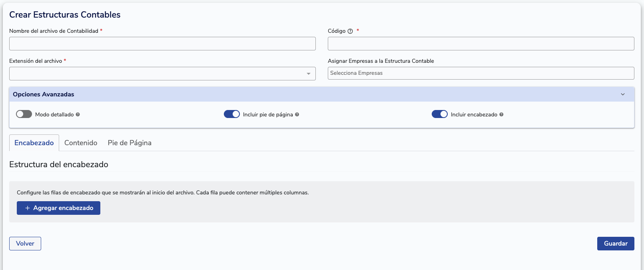Click the Volver button
The height and width of the screenshot is (270, 644).
[25, 244]
